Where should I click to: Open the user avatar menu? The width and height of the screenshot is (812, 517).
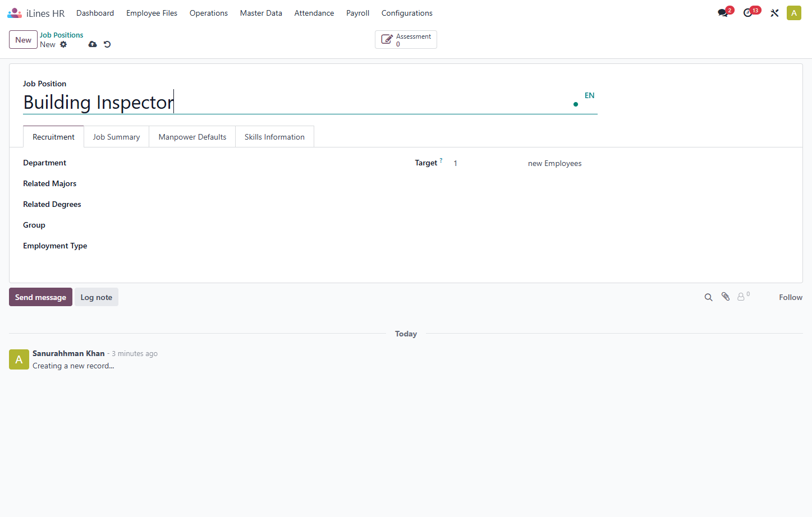pyautogui.click(x=794, y=13)
